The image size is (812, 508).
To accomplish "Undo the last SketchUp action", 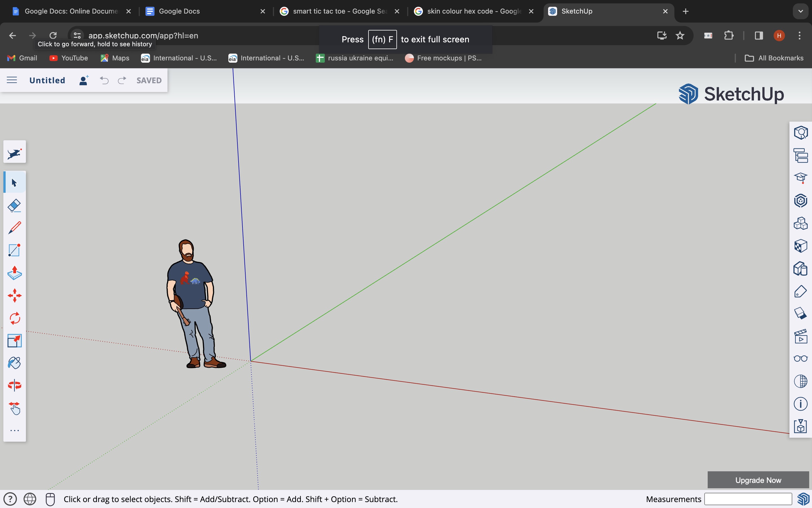I will (x=104, y=80).
